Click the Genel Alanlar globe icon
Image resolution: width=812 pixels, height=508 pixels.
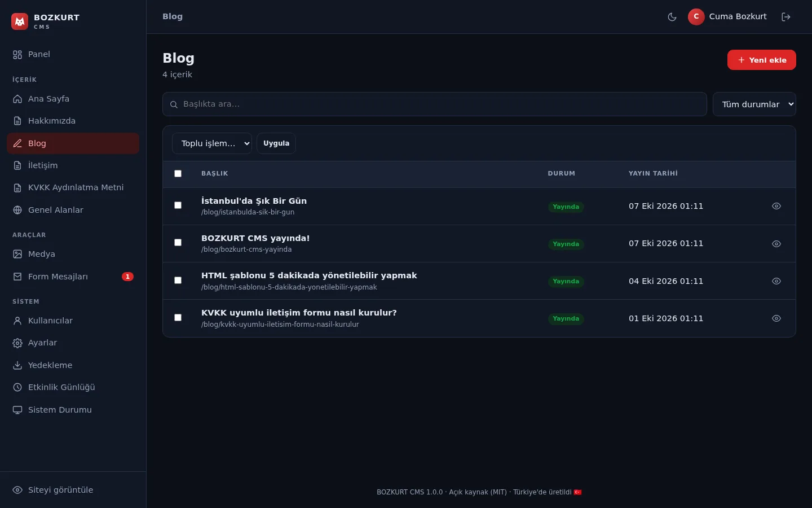(x=17, y=210)
